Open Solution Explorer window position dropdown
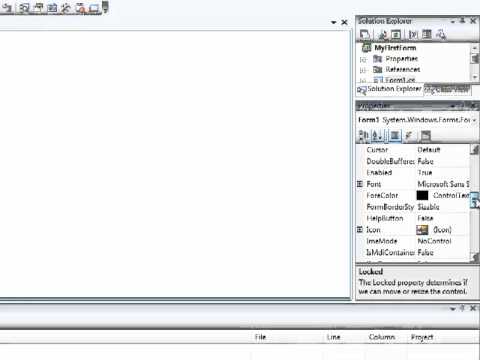Screen dimensions: 480x360 click(453, 21)
